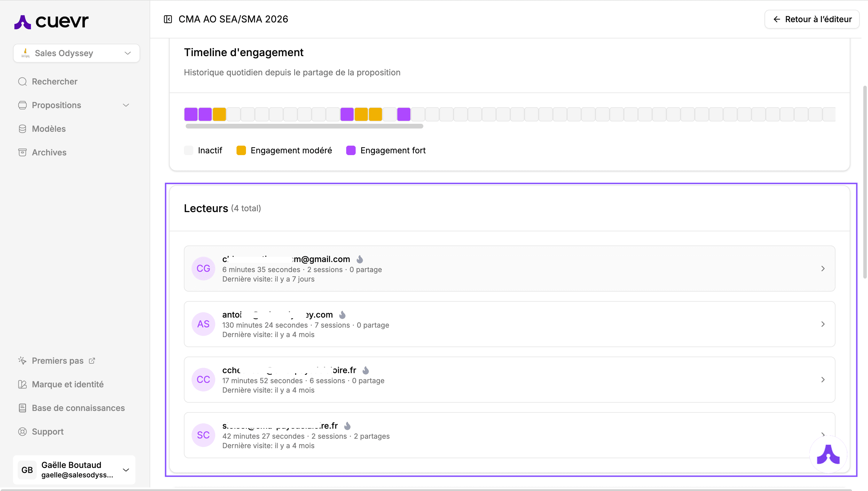Open Modèles from the sidebar
The height and width of the screenshot is (491, 868).
pos(48,129)
